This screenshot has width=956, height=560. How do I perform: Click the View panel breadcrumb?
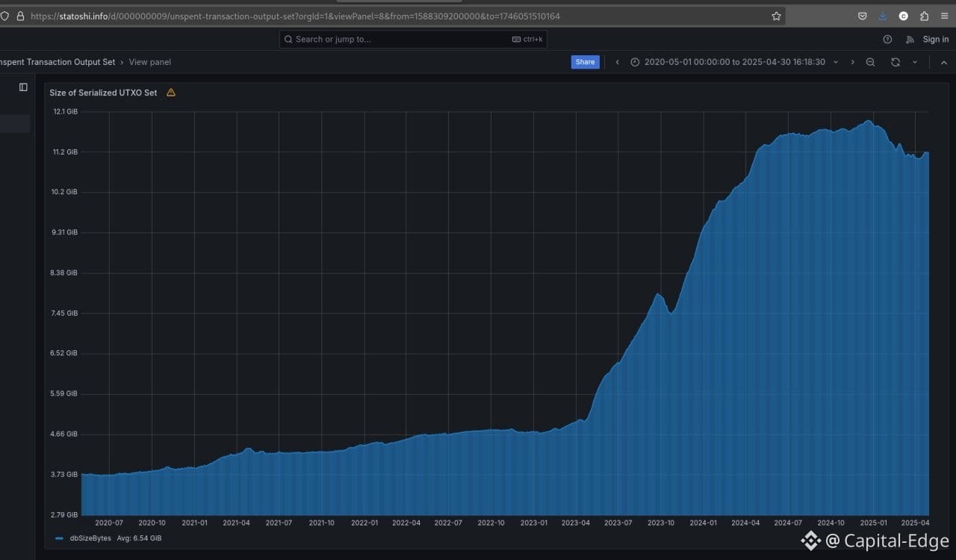click(150, 62)
